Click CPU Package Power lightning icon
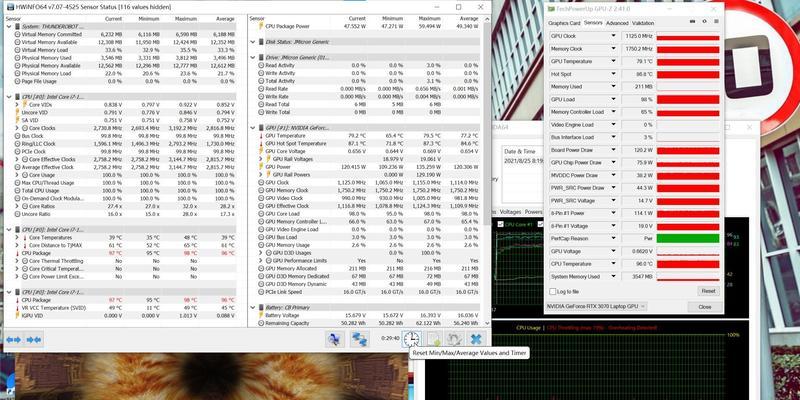Image resolution: width=800 pixels, height=400 pixels. tap(261, 26)
